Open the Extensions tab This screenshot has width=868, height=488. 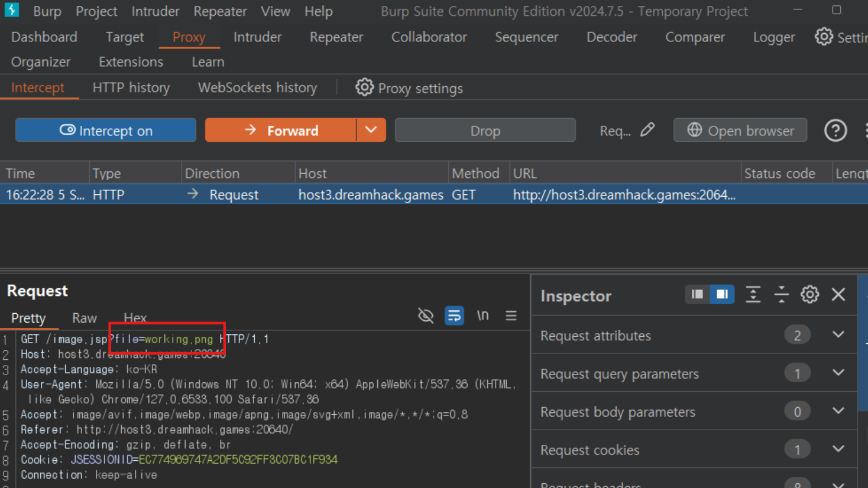coord(131,61)
